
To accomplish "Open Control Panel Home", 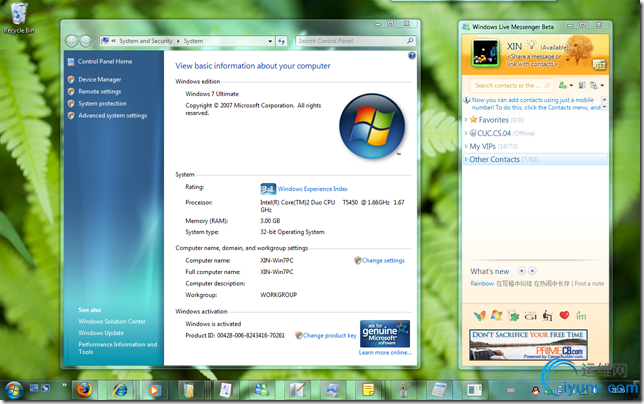I will pos(105,62).
